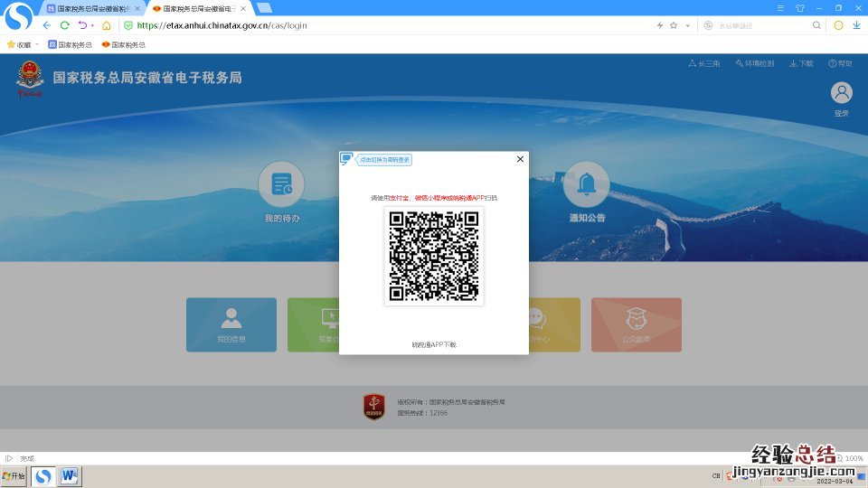This screenshot has height=488, width=868.
Task: Click the 公众服务 orange tile
Action: coord(636,324)
